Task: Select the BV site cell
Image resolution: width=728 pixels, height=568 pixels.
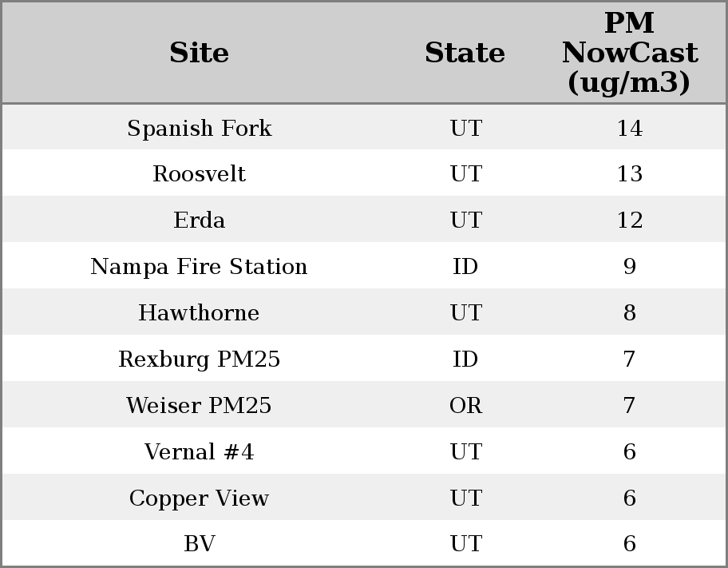Action: tap(199, 544)
